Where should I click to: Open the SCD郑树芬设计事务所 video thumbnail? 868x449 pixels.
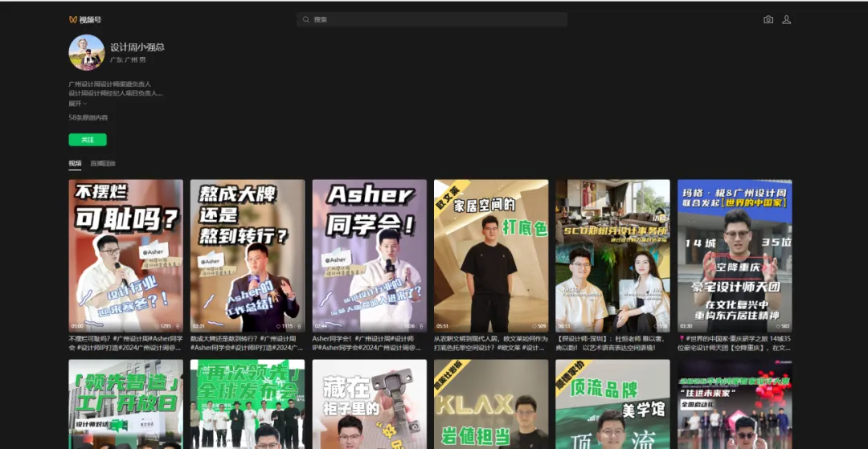(x=612, y=255)
